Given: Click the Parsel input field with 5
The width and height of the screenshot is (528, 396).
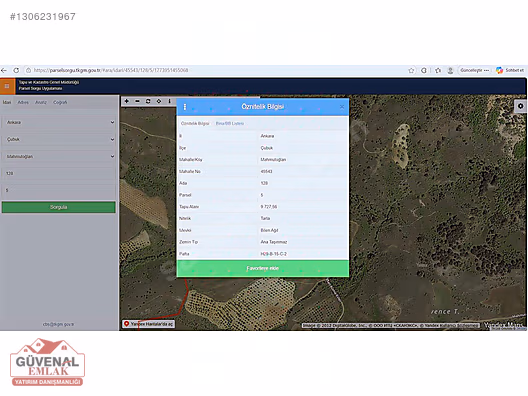Looking at the screenshot, I should click(x=59, y=190).
